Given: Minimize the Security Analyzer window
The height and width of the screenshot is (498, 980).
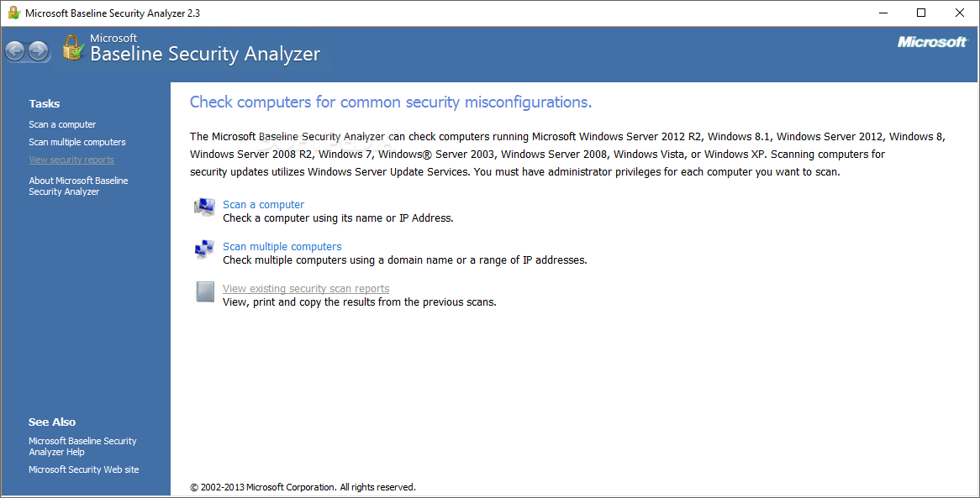Looking at the screenshot, I should pyautogui.click(x=883, y=13).
